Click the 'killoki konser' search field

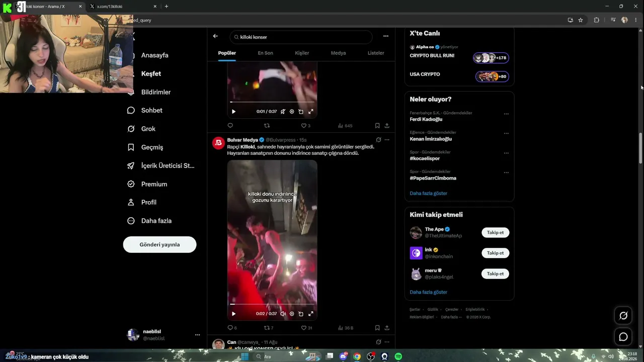pos(301,37)
